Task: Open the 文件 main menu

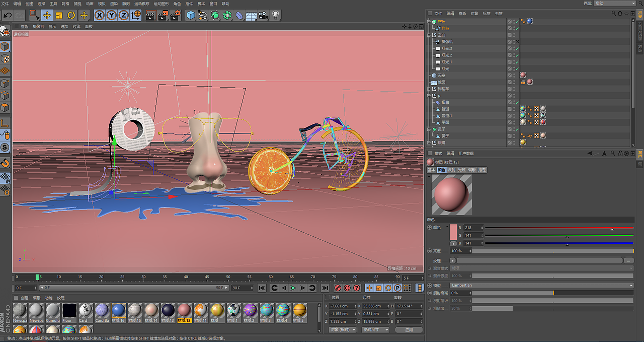Action: (5, 4)
